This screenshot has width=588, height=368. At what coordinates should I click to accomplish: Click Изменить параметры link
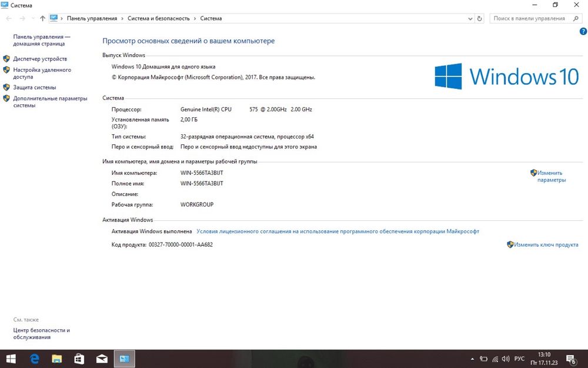pyautogui.click(x=552, y=177)
